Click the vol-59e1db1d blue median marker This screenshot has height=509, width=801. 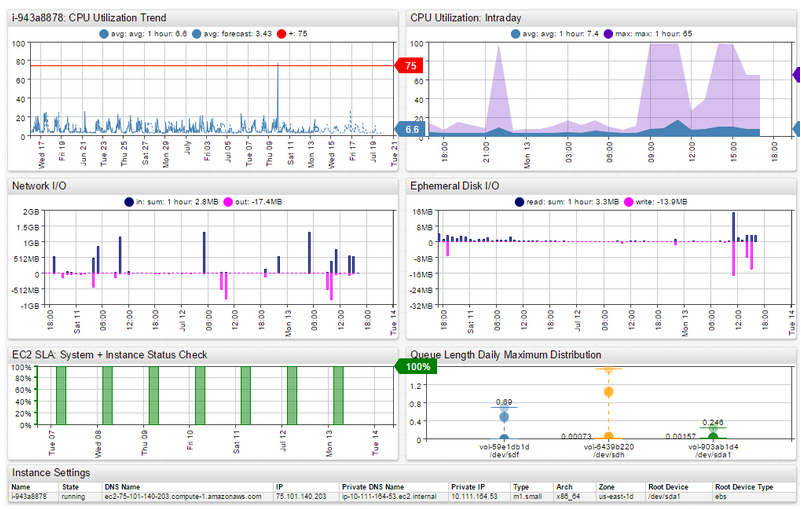(x=504, y=416)
